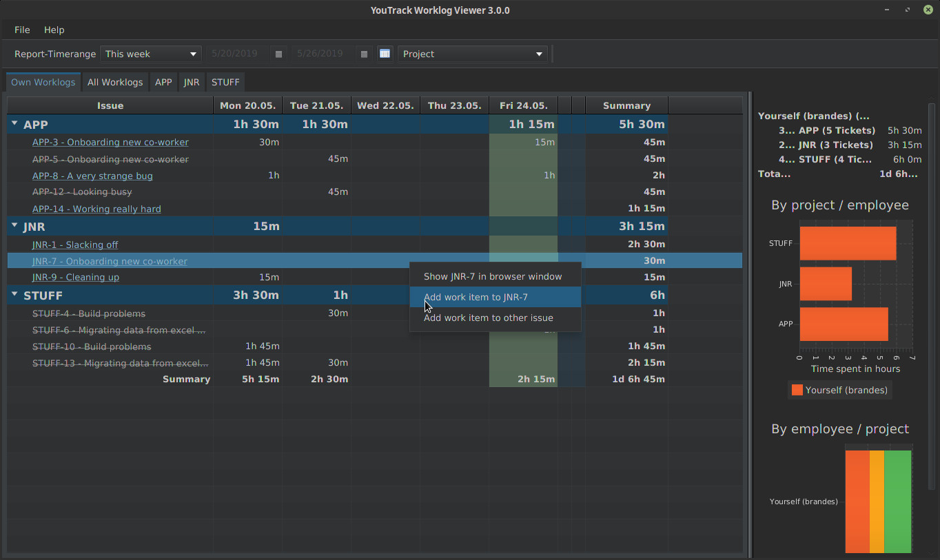This screenshot has height=560, width=940.
Task: Open the APP-8 A very strange bug link
Action: click(x=92, y=176)
